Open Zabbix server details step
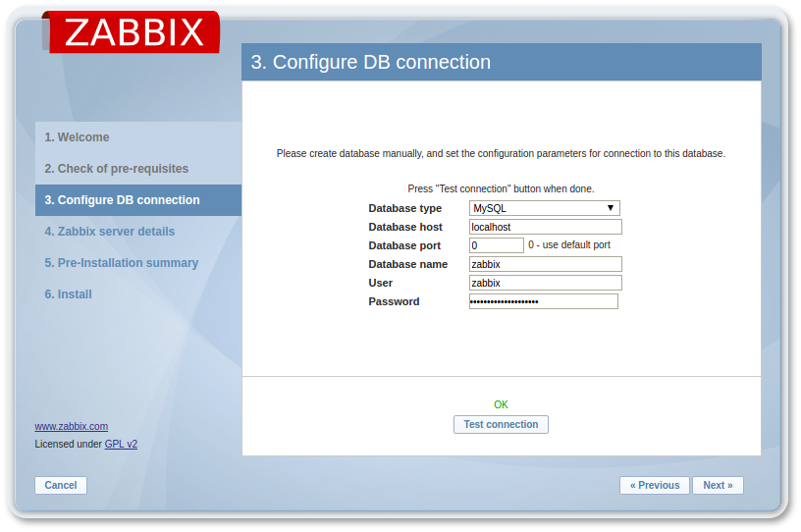Screen dimensions: 801x532 click(109, 232)
